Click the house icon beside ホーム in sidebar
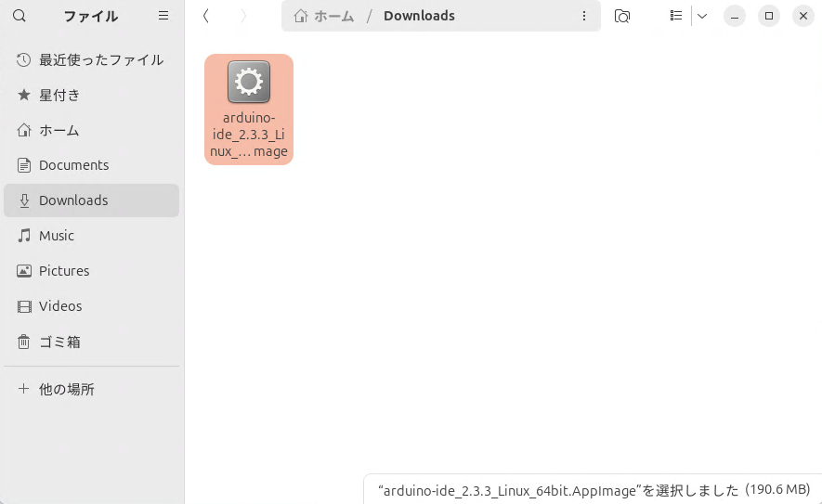Image resolution: width=822 pixels, height=504 pixels. click(23, 130)
